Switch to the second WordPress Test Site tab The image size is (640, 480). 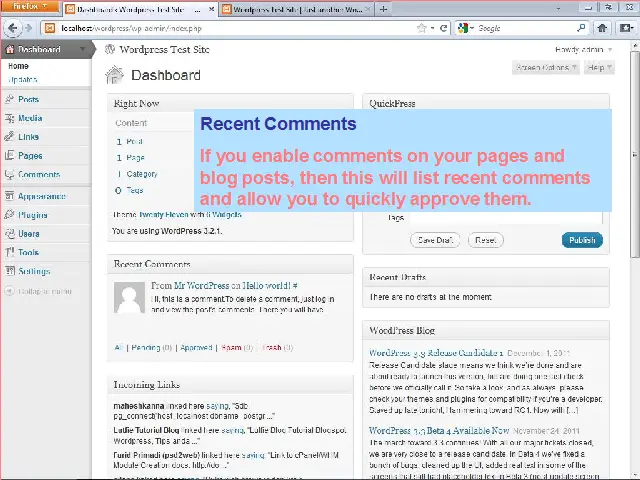point(297,9)
